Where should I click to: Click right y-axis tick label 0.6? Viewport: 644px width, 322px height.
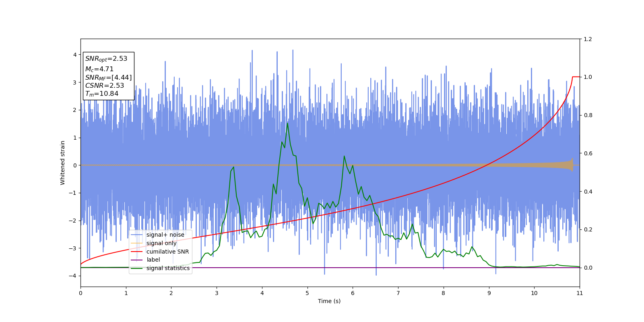tap(588, 153)
